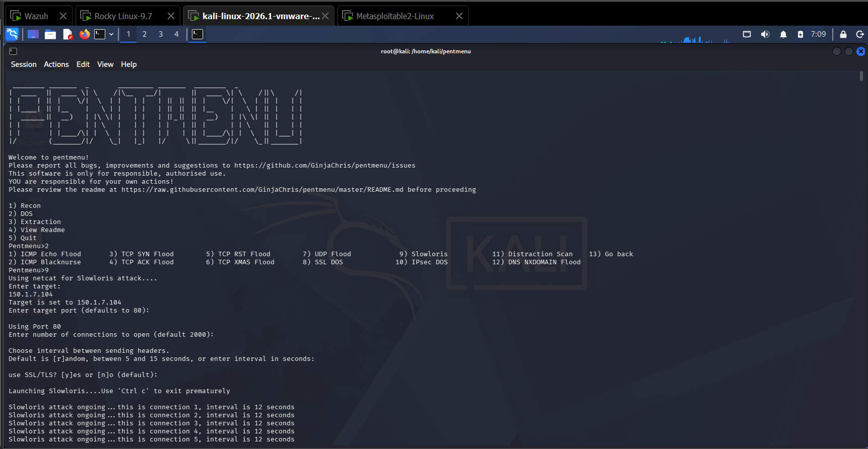868x449 pixels.
Task: Click the README.md raw githubusercontent URL
Action: [262, 190]
